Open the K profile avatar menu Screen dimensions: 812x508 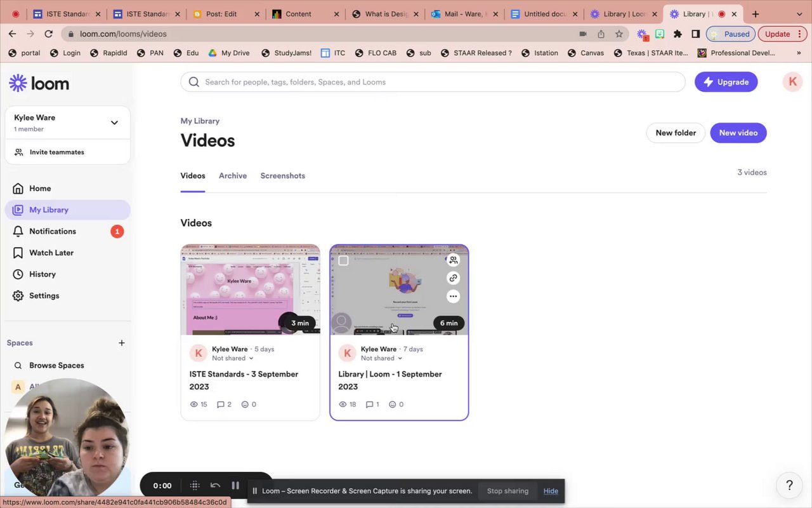(792, 82)
